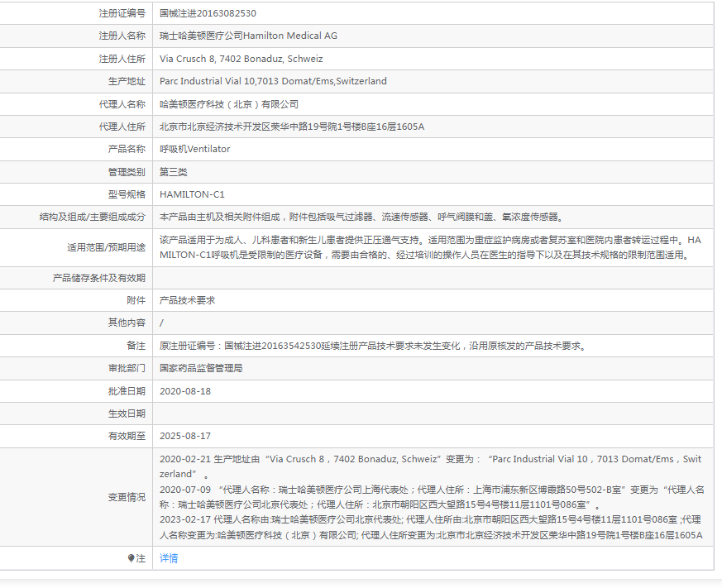Click the 有效期至 label
The height and width of the screenshot is (588, 722).
click(127, 436)
